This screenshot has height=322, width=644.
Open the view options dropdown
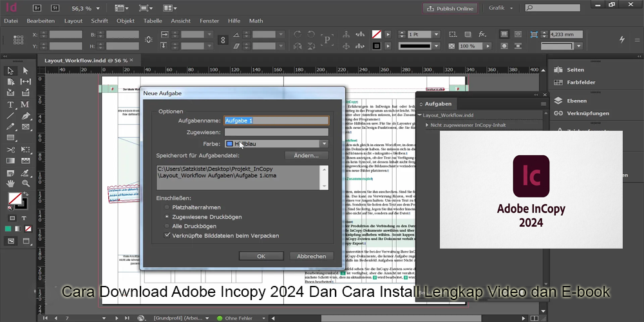tap(122, 8)
